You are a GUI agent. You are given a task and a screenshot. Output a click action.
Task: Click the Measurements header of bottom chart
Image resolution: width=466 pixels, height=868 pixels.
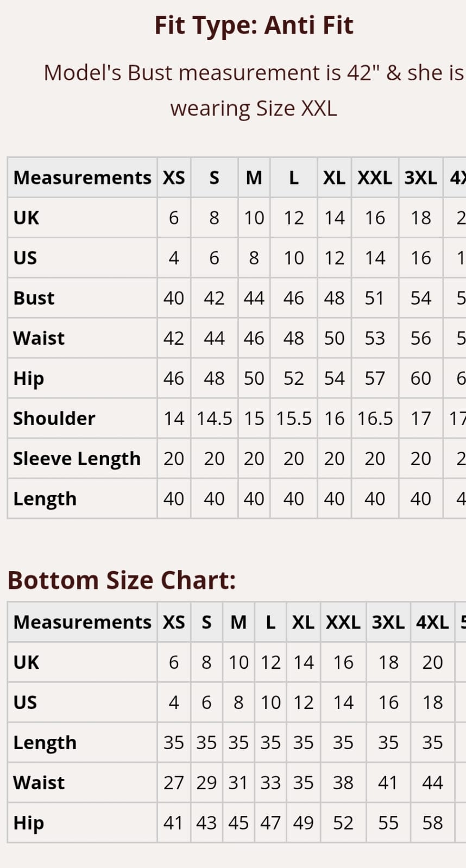(x=82, y=622)
